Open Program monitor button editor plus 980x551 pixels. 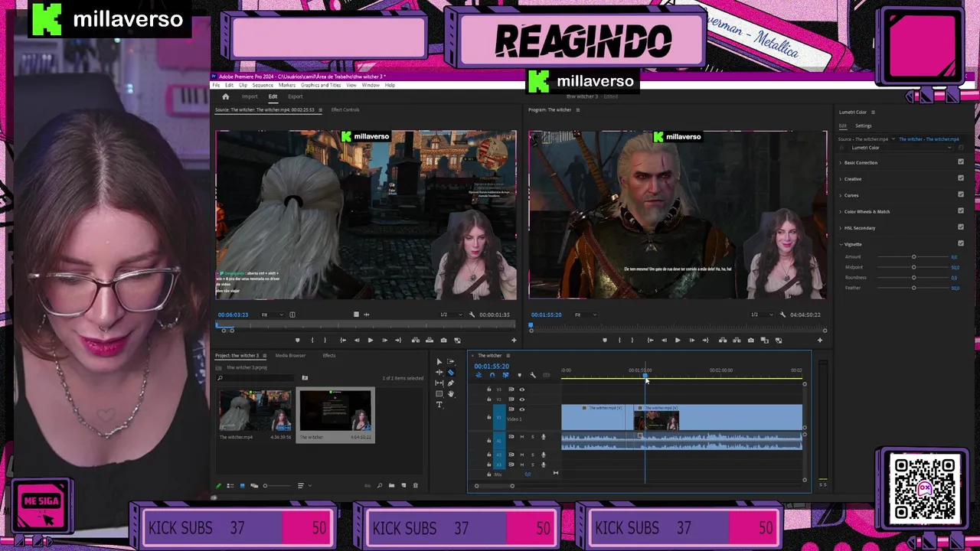[x=820, y=340]
